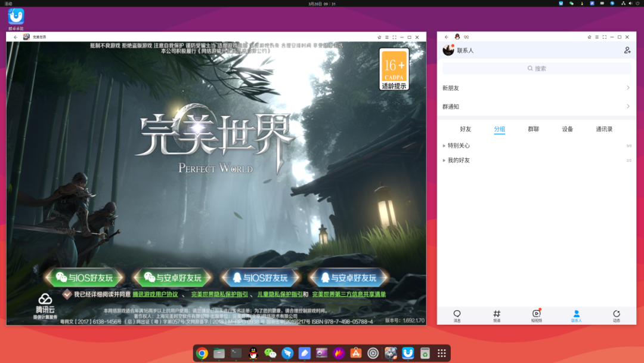Screen dimensions: 644x363
Task: Log in with QQ to play with iOS friends
Action: click(261, 278)
